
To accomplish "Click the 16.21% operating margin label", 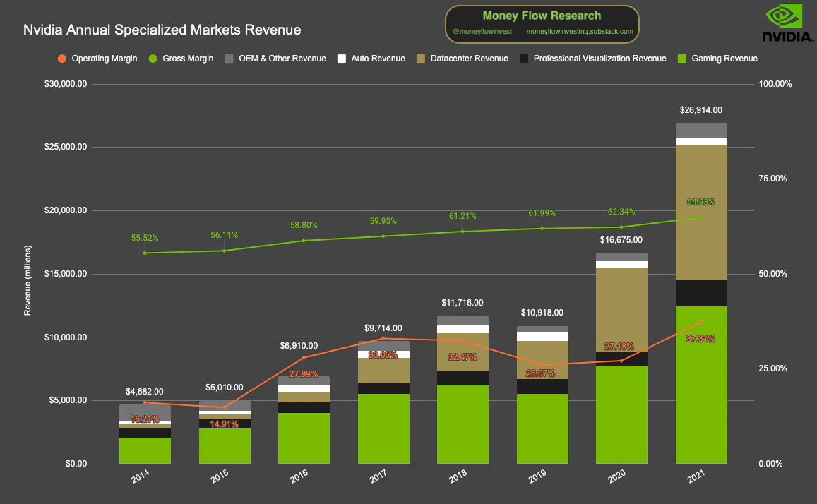I will [x=145, y=420].
